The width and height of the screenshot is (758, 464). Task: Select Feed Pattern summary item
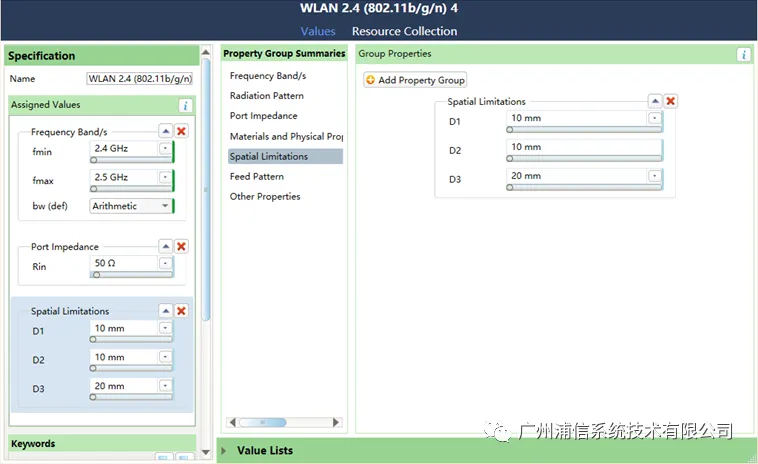click(x=285, y=176)
